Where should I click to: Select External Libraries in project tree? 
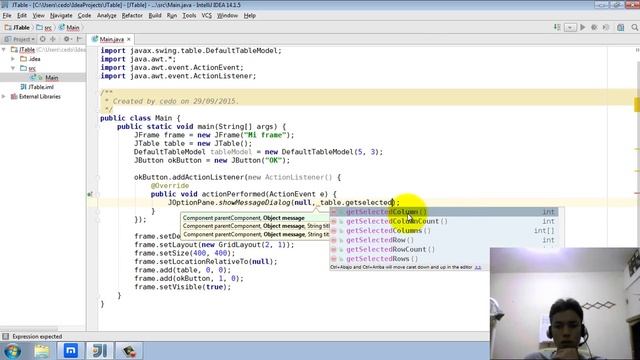[36, 96]
